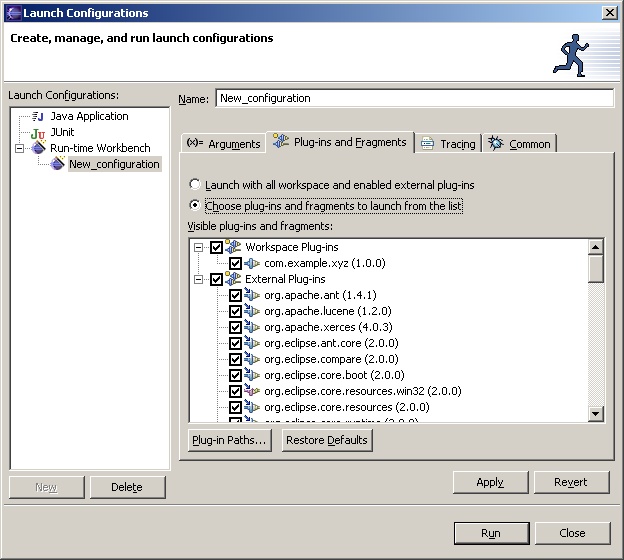
Task: Click the Java Application launch type icon
Action: (x=38, y=117)
